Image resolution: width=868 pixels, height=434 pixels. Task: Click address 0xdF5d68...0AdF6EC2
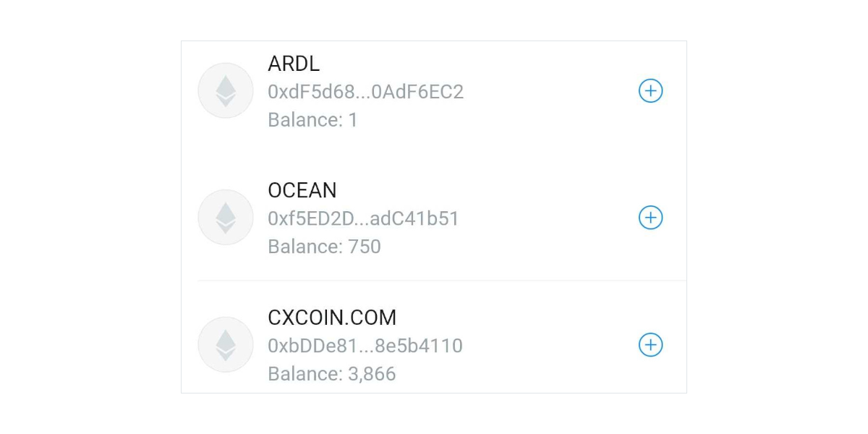click(366, 92)
